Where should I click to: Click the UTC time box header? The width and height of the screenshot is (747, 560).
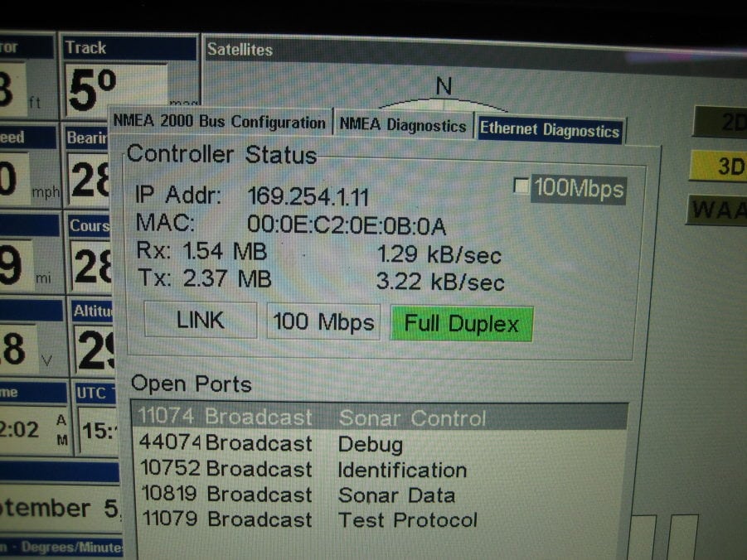95,393
